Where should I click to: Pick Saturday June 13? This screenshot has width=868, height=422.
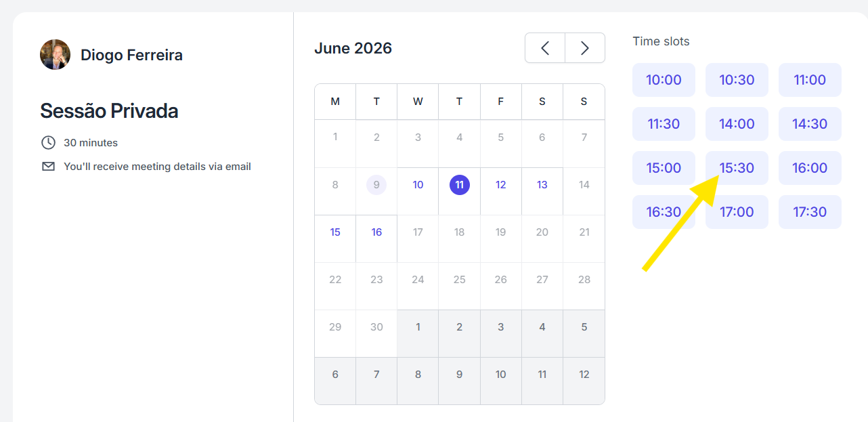(x=542, y=185)
